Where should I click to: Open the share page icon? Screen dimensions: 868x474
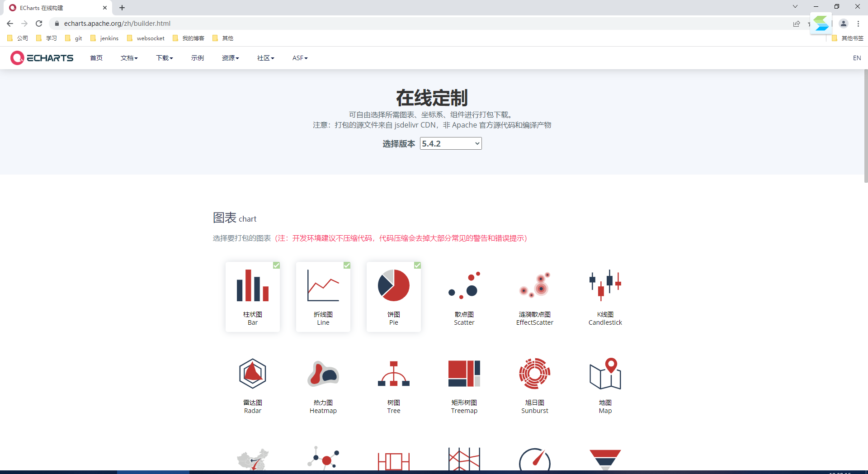(797, 24)
